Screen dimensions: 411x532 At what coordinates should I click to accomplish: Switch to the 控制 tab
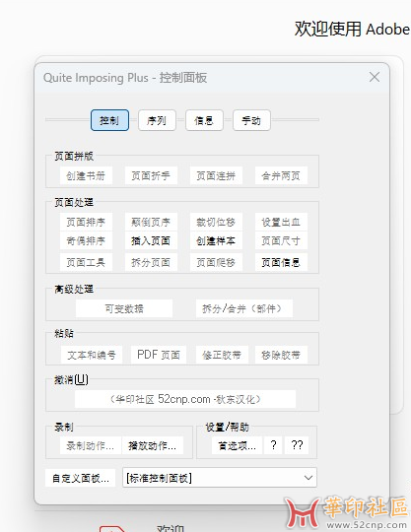click(109, 120)
